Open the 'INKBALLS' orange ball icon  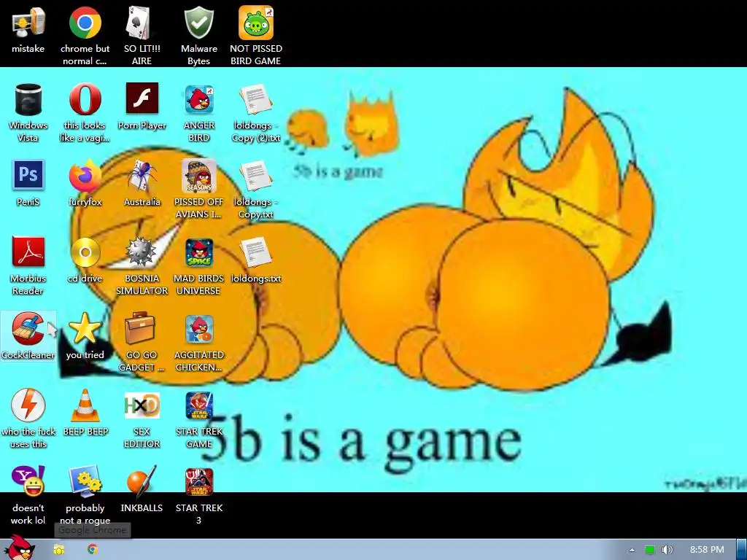[x=142, y=481]
